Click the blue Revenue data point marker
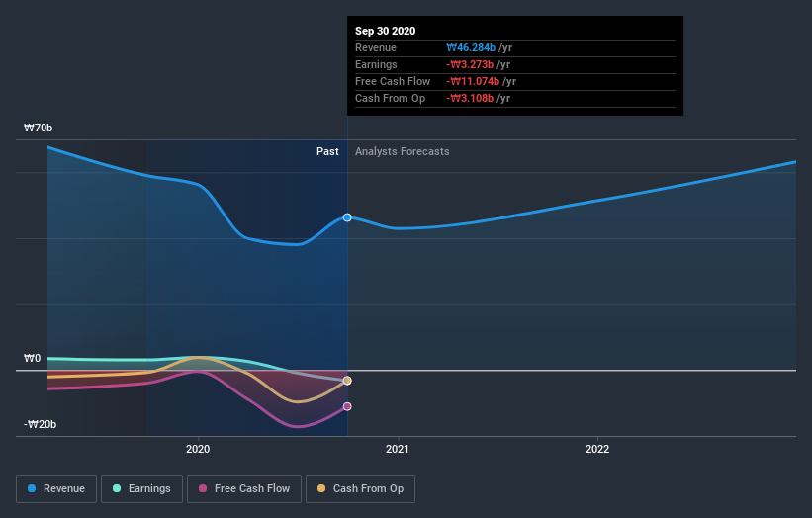Viewport: 812px width, 518px height. 347,217
